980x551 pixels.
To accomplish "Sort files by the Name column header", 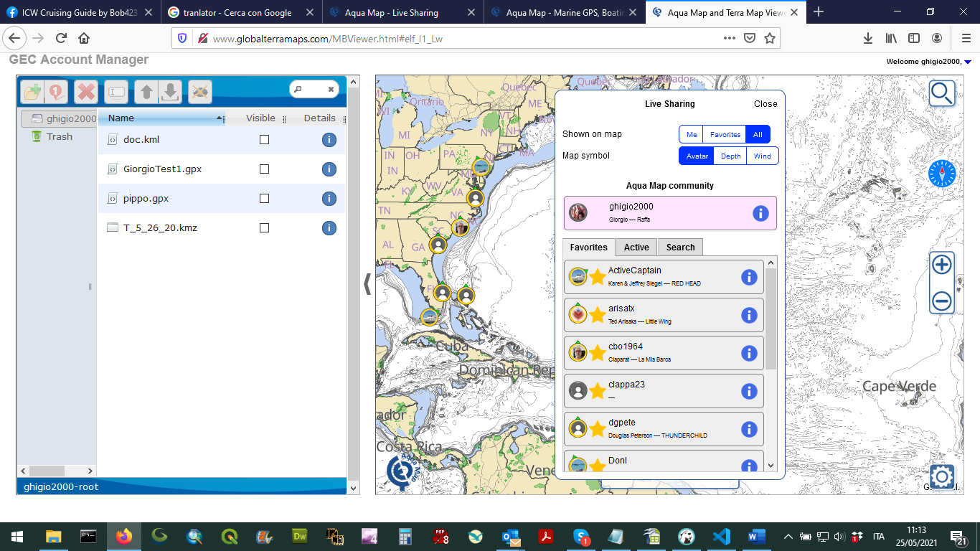I will [x=161, y=118].
